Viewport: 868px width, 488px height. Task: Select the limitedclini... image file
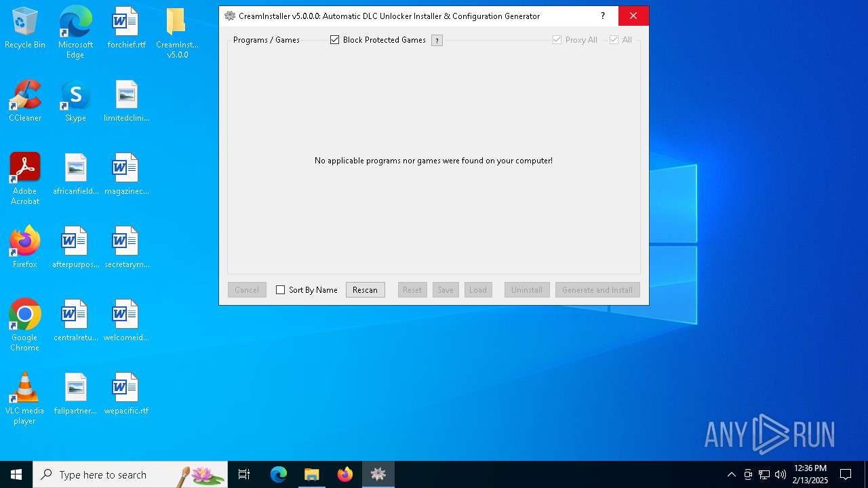[126, 102]
